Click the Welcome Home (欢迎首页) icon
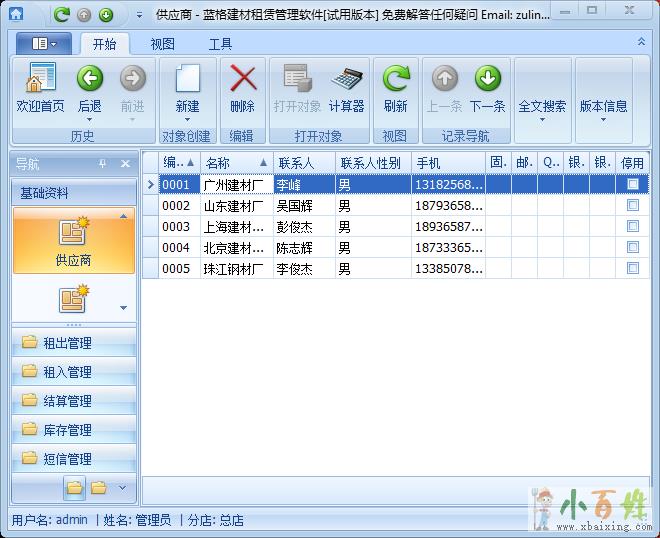The width and height of the screenshot is (660, 538). (x=40, y=80)
